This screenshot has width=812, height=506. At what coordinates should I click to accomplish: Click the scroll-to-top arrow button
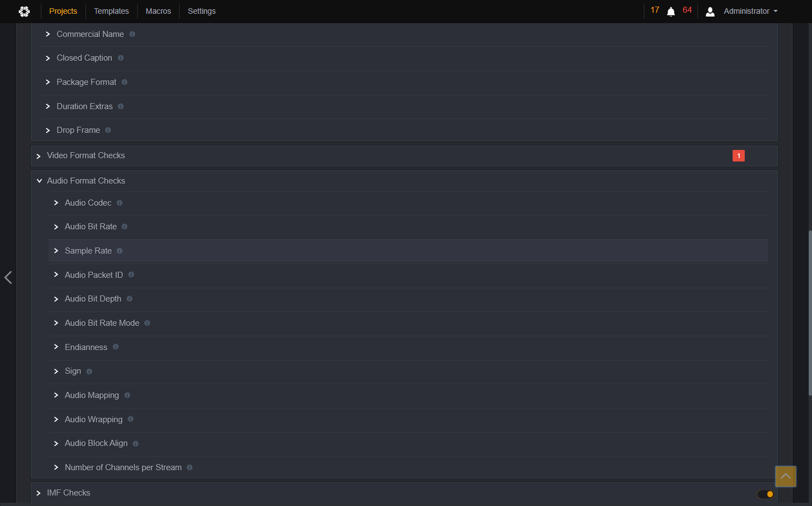[x=786, y=476]
